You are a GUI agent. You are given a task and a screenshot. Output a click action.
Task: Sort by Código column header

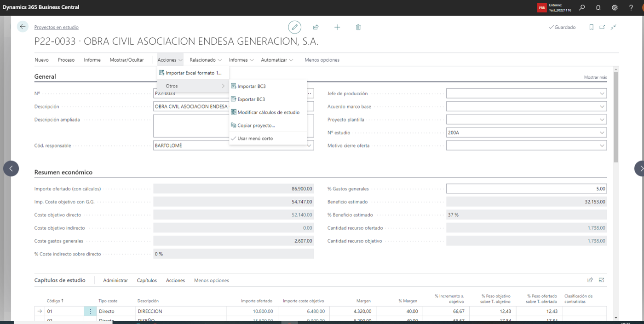pos(55,301)
